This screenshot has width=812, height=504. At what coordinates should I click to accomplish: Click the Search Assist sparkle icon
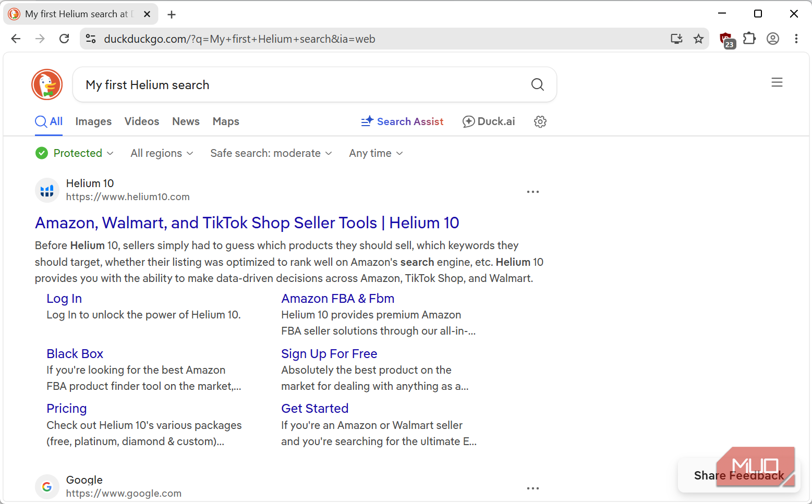[x=367, y=121]
